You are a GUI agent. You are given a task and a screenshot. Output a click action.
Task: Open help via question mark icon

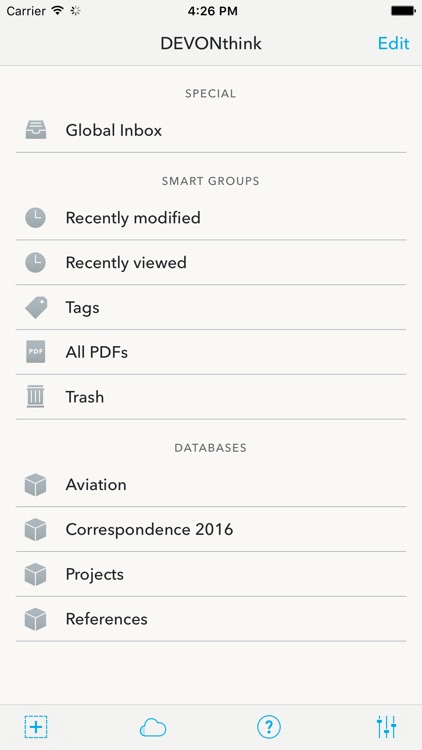coord(269,728)
